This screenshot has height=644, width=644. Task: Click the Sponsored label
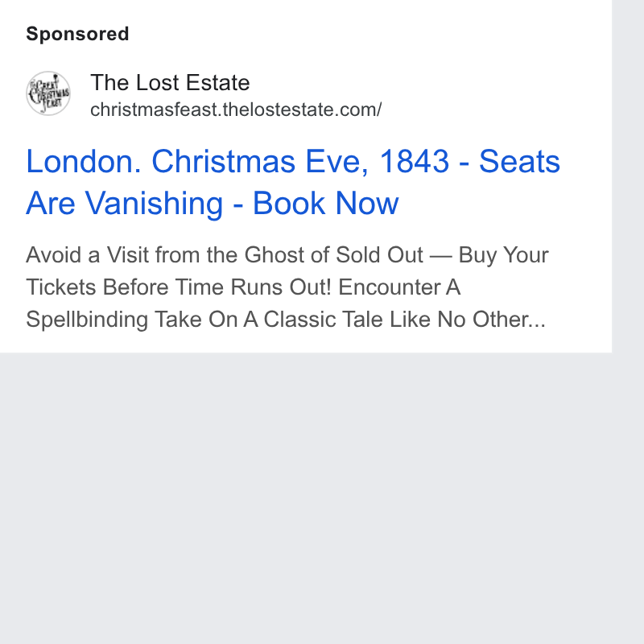tap(77, 34)
